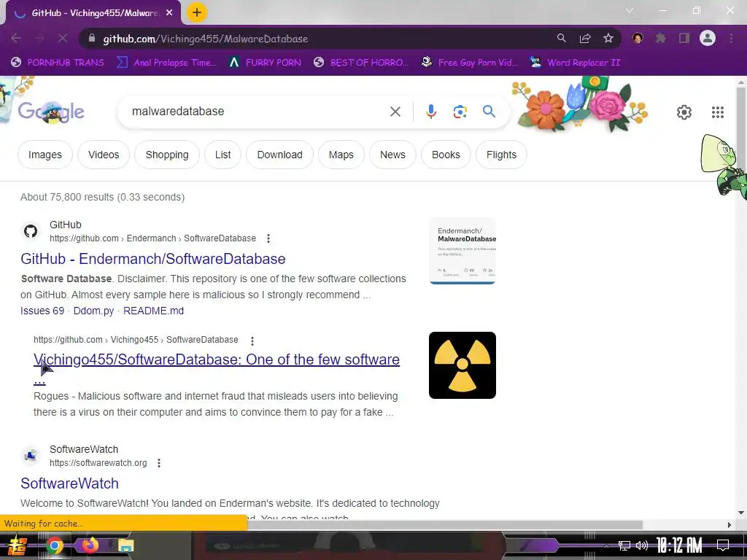Submit search with magnifier button
The width and height of the screenshot is (747, 560).
point(489,112)
